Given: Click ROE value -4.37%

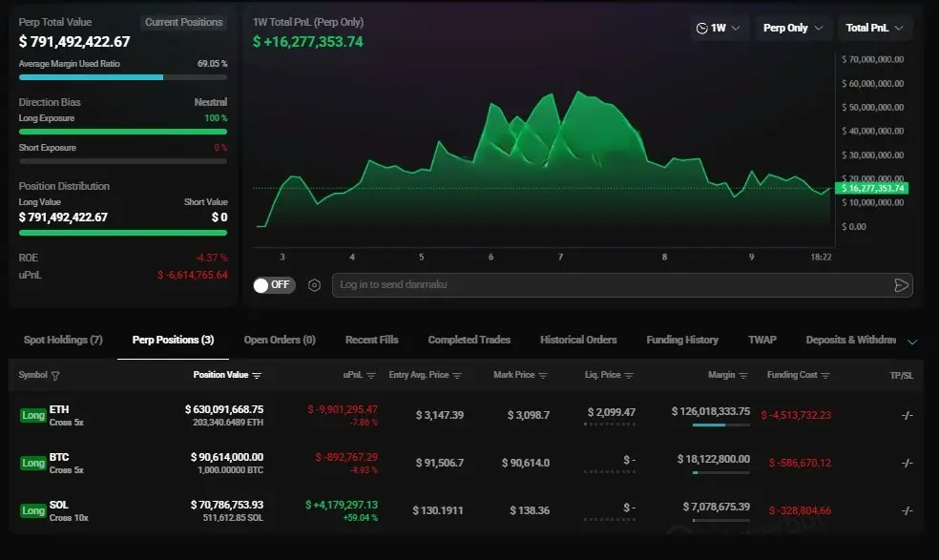Looking at the screenshot, I should [212, 259].
